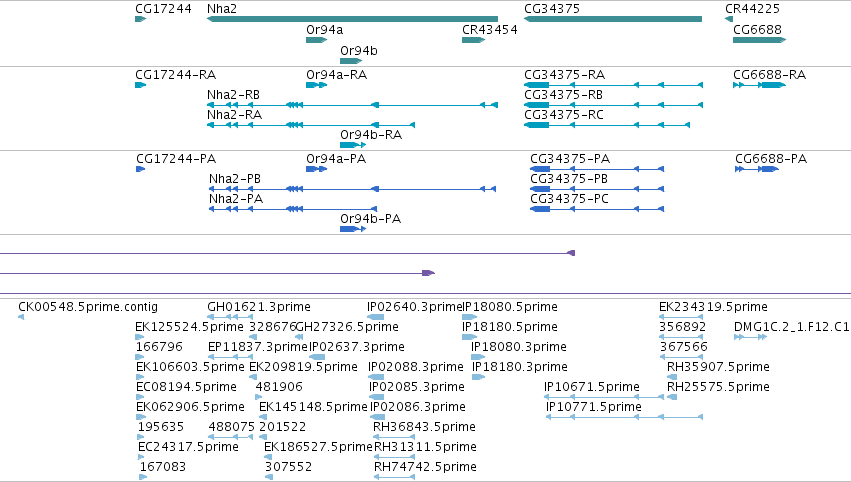851x482 pixels.
Task: Click the EK186527.5prime EST label
Action: click(x=319, y=448)
